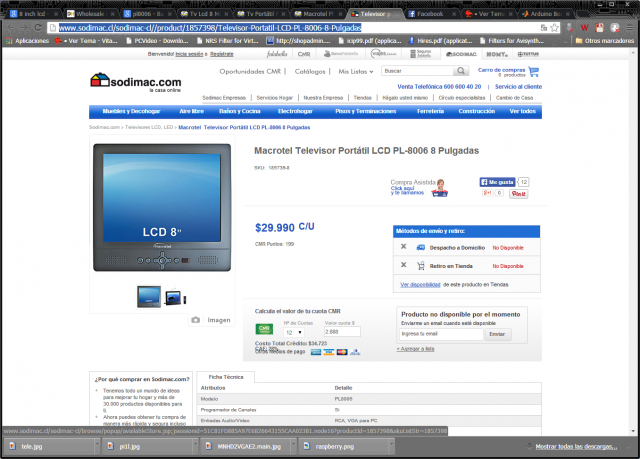Open the Chrome menu hamburger icon
The width and height of the screenshot is (640, 459).
pyautogui.click(x=630, y=28)
